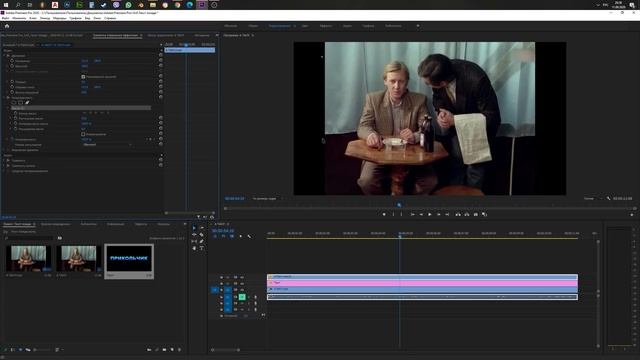Image resolution: width=640 pixels, height=360 pixels.
Task: Select the Pen tool in timeline toolbox
Action: coord(202,241)
